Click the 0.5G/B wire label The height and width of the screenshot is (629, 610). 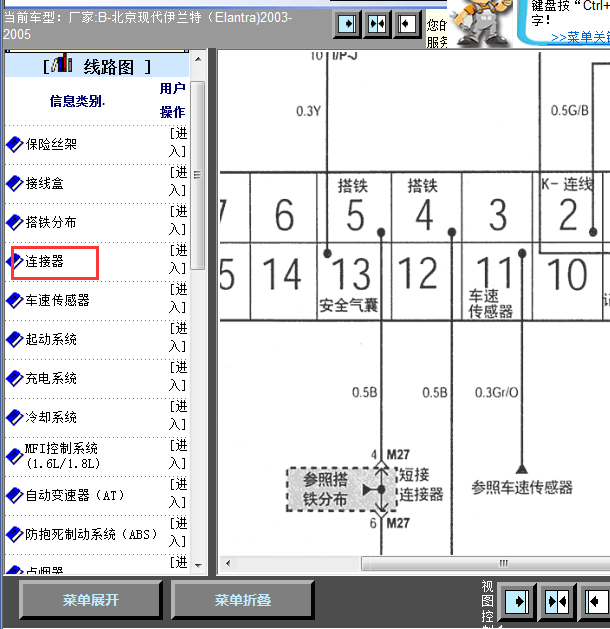tap(569, 110)
